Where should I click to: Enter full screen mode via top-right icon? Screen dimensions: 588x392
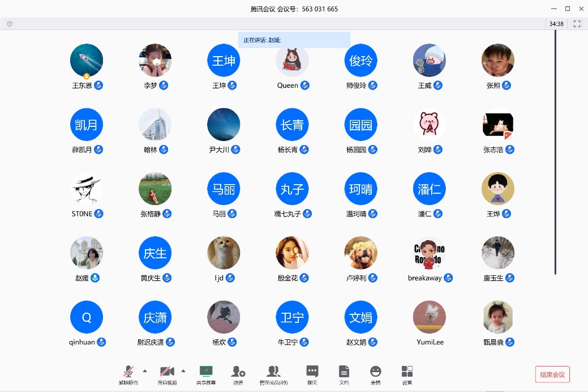pyautogui.click(x=577, y=24)
